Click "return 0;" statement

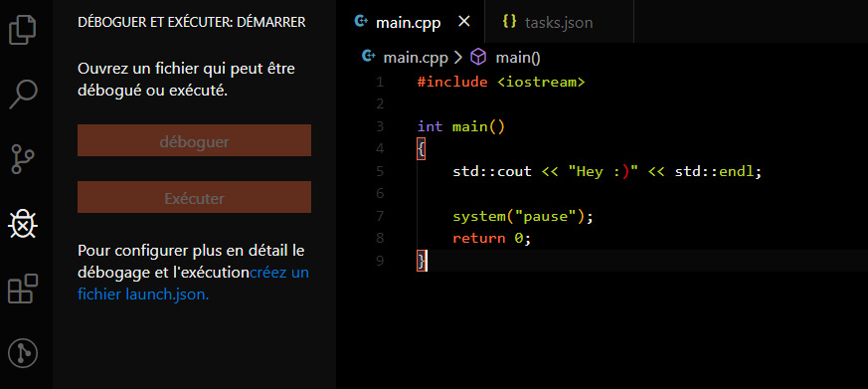[492, 239]
